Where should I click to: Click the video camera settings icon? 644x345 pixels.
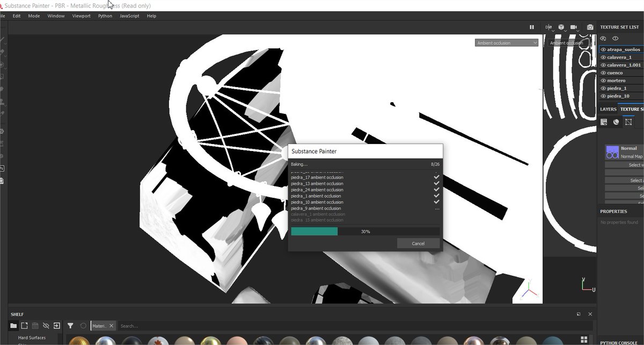tap(574, 27)
